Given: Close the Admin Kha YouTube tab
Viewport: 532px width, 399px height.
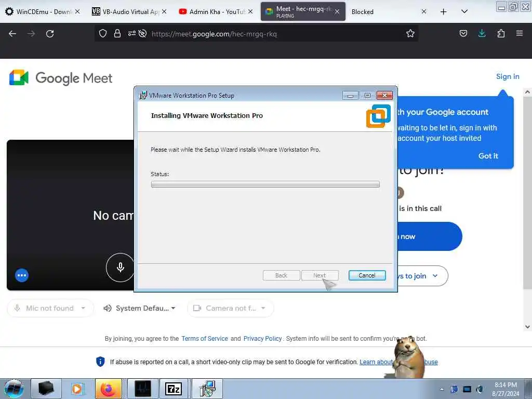Looking at the screenshot, I should tap(250, 11).
